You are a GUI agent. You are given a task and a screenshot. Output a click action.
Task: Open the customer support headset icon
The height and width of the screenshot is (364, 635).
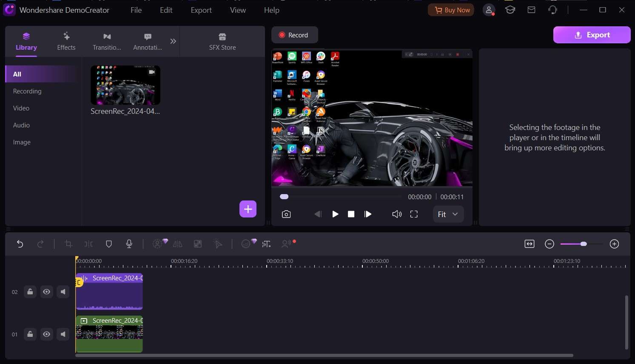[552, 10]
